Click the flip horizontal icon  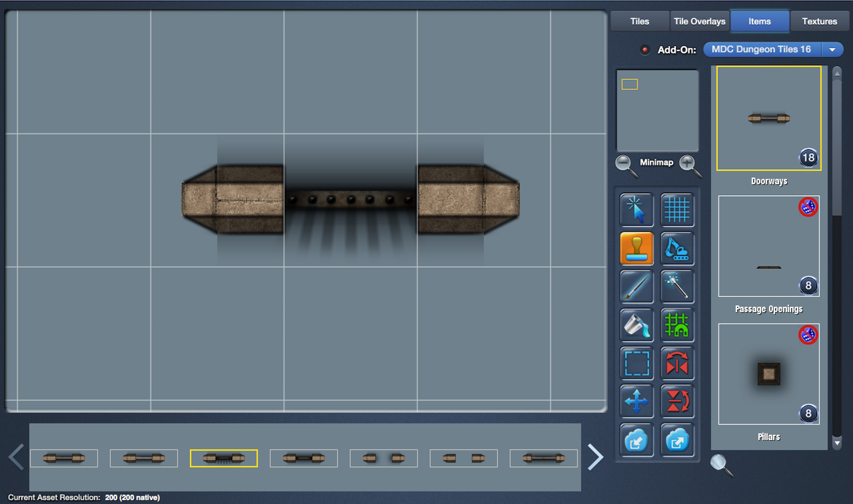(x=677, y=364)
